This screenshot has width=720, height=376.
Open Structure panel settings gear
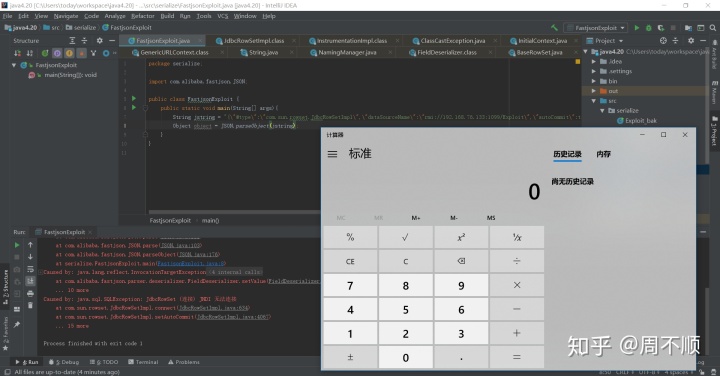[99, 40]
